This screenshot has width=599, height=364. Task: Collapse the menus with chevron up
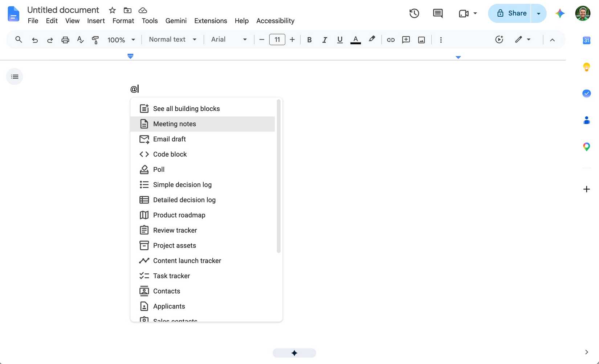click(552, 40)
